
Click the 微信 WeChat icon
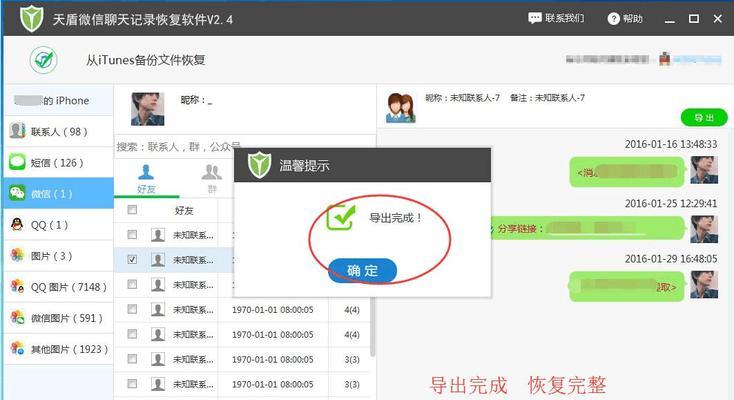17,193
